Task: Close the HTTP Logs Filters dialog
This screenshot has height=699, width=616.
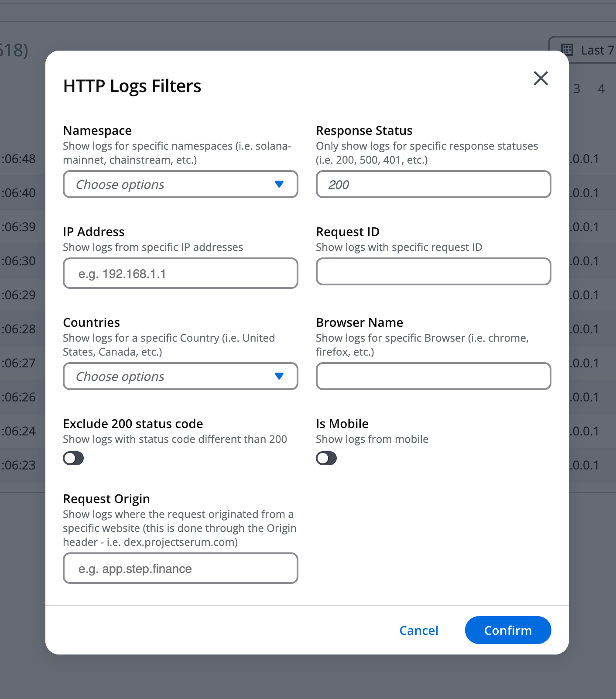Action: tap(541, 79)
